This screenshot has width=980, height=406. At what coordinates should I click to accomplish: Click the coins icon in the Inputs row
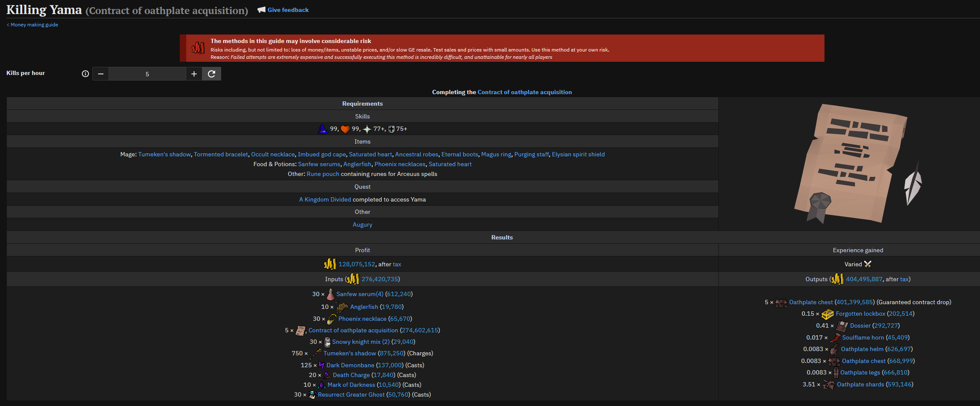pos(353,279)
